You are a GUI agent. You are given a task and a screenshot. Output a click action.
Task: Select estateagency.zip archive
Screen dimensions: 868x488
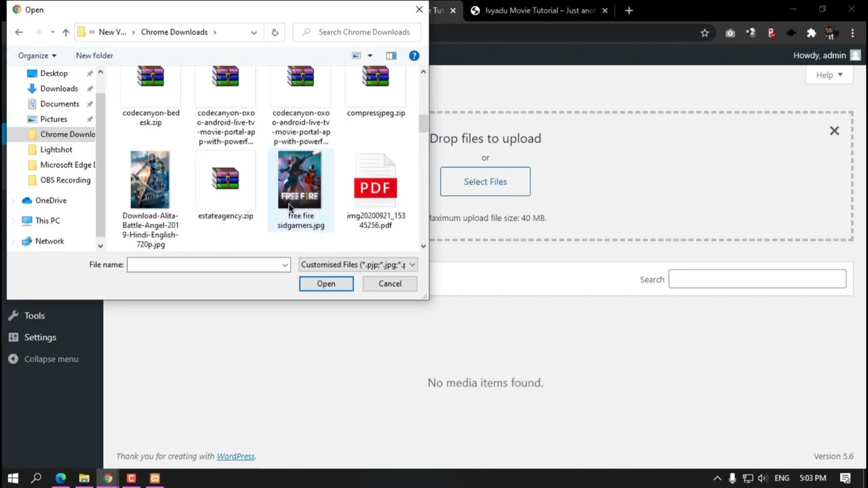[x=225, y=186]
